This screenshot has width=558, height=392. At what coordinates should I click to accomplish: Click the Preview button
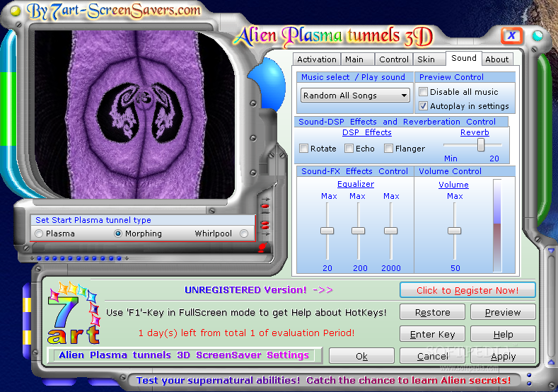[x=503, y=312]
